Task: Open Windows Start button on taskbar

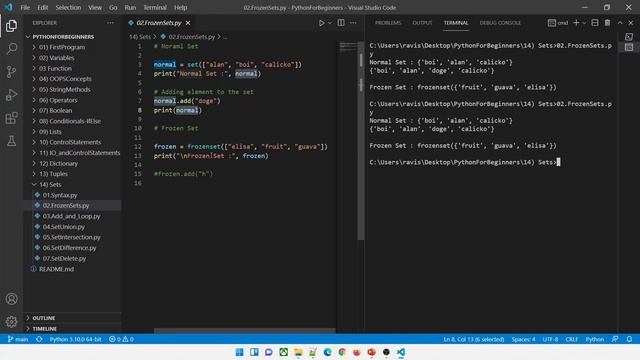Action: tap(240, 352)
